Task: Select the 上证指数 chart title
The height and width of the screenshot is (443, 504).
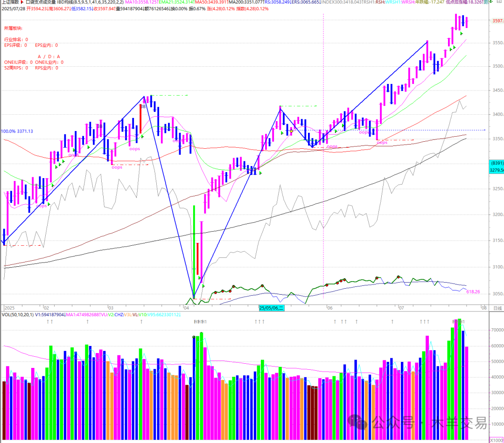Action: point(9,2)
